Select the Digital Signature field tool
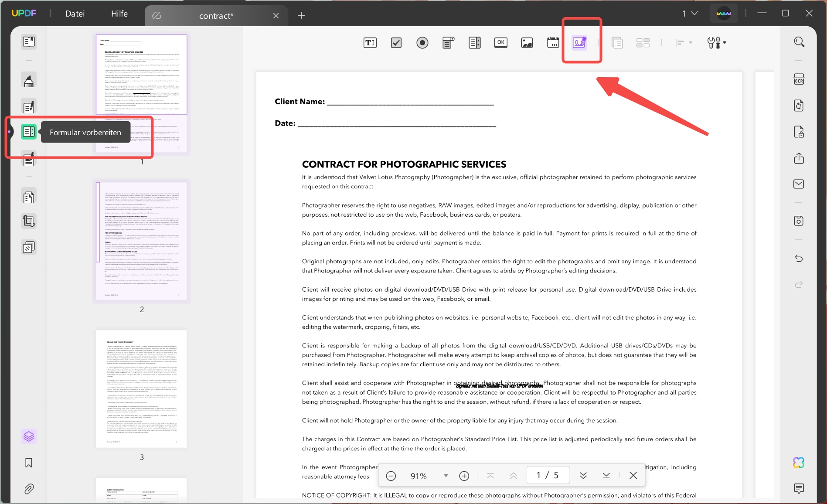 point(579,43)
